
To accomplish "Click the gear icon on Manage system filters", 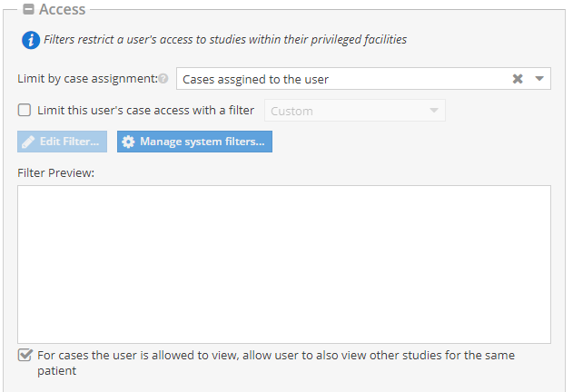I will (x=128, y=142).
